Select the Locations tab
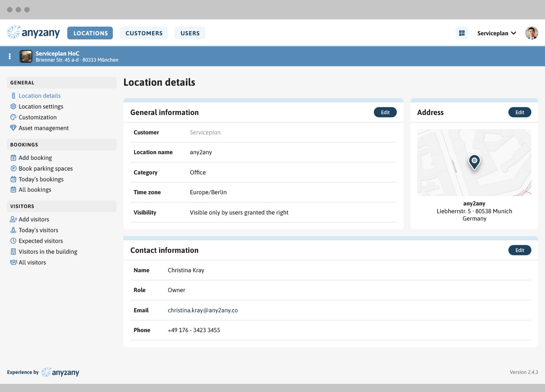Screen dimensions: 545x392 point(90,33)
